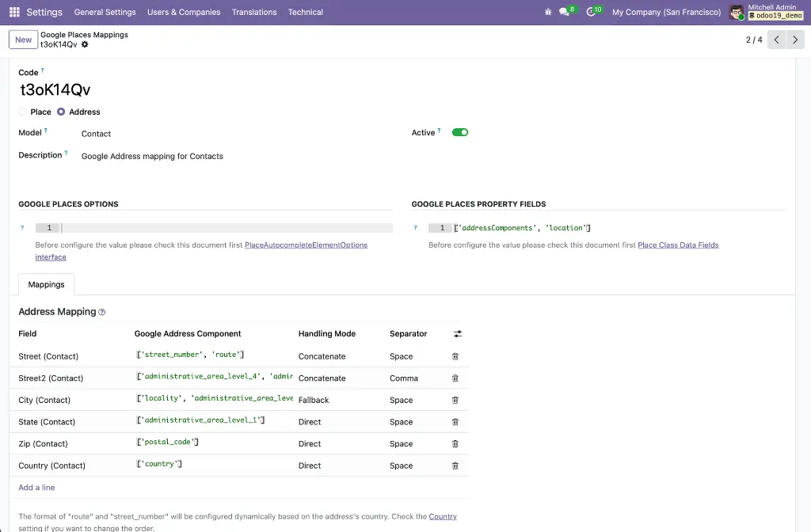The image size is (811, 532).
Task: Click Mitchell Admin user avatar
Action: coord(736,13)
